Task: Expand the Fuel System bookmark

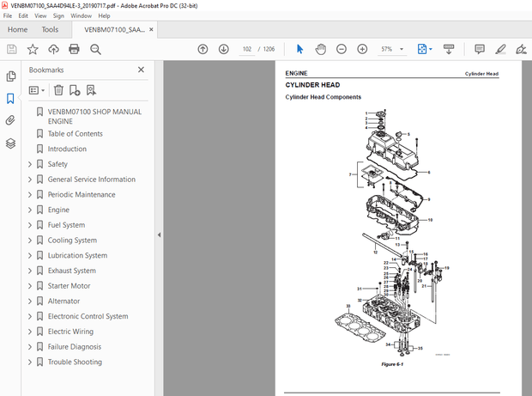Action: (x=30, y=225)
